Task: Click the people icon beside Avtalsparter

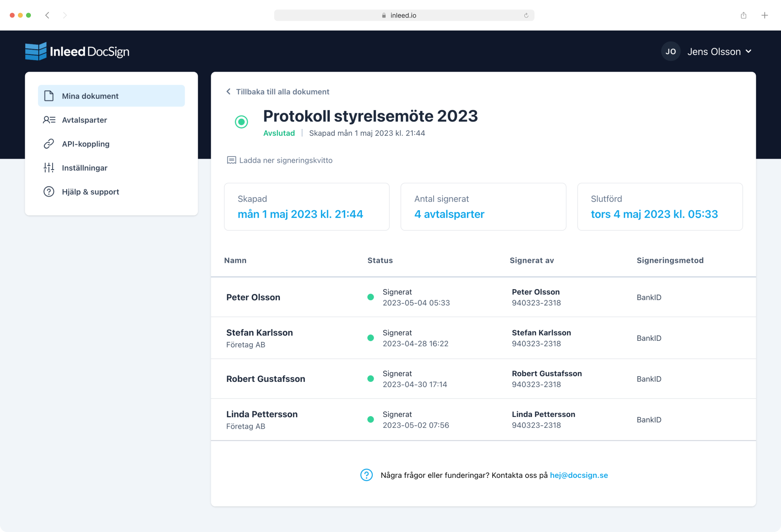Action: click(x=49, y=120)
